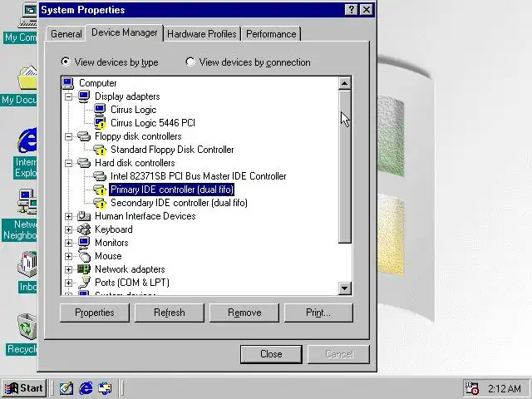The width and height of the screenshot is (532, 399).
Task: Click the Print... button
Action: click(318, 313)
